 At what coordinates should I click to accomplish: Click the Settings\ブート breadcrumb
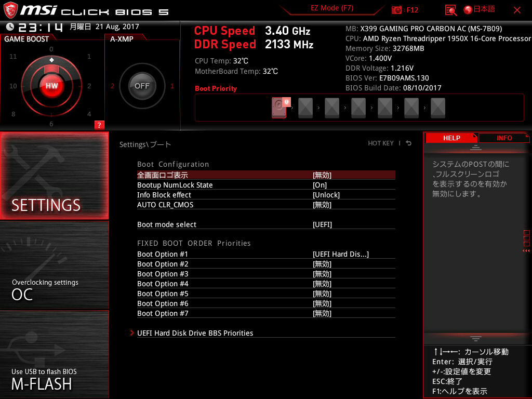click(145, 144)
